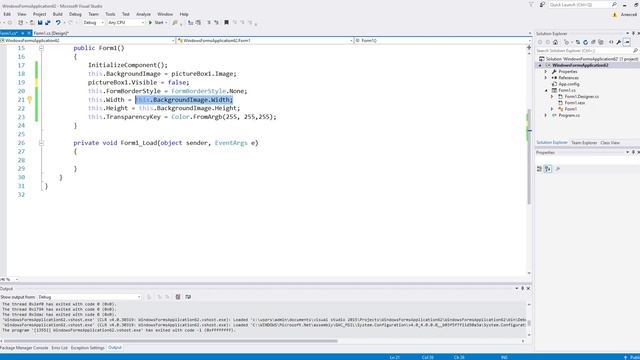Viewport: 640px width, 360px height.
Task: Select Form1.resx in Solution Explorer
Action: tap(575, 103)
